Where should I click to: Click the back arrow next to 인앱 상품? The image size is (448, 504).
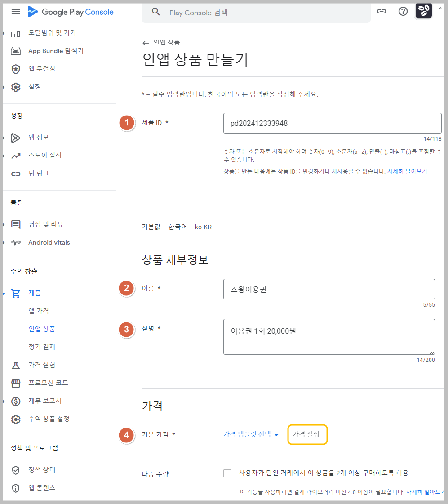point(145,43)
